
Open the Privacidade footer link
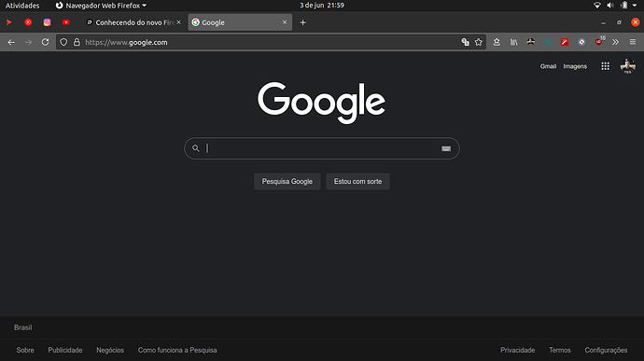point(517,350)
